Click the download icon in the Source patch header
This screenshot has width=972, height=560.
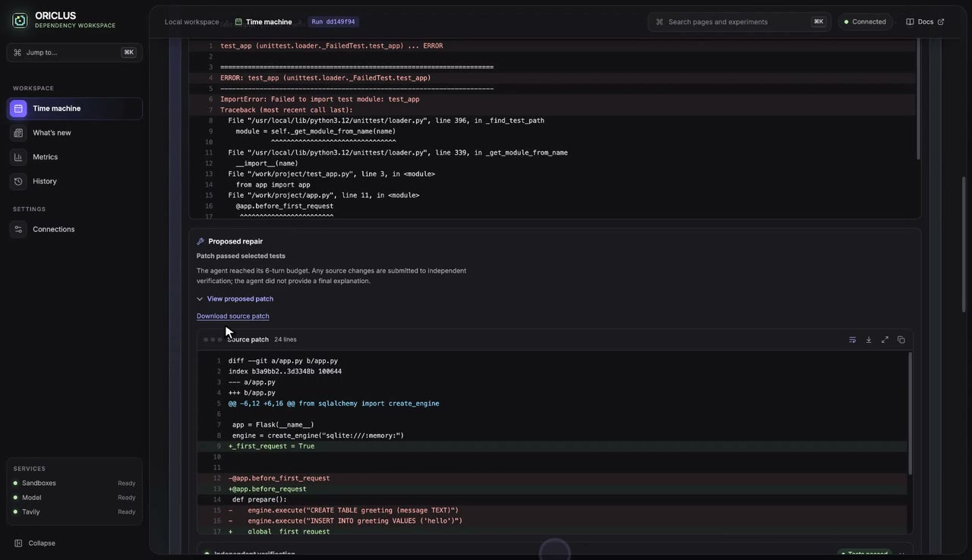pos(869,340)
